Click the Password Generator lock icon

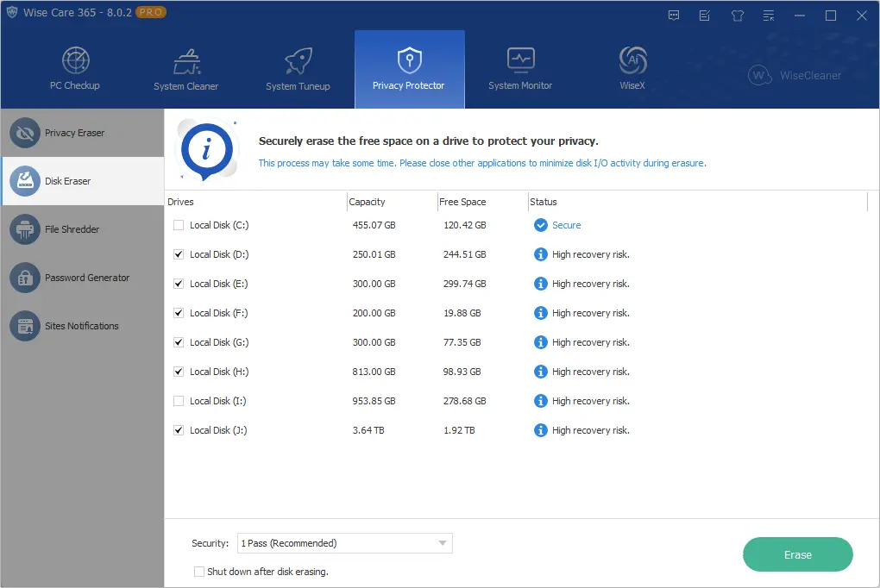pyautogui.click(x=25, y=278)
